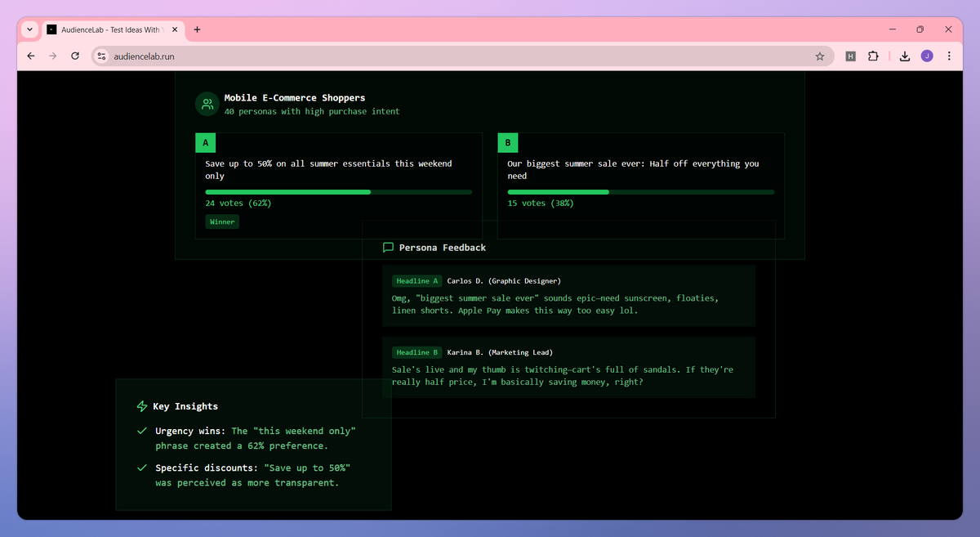Click the Key Insights lightning bolt icon
The height and width of the screenshot is (537, 980).
tap(142, 406)
